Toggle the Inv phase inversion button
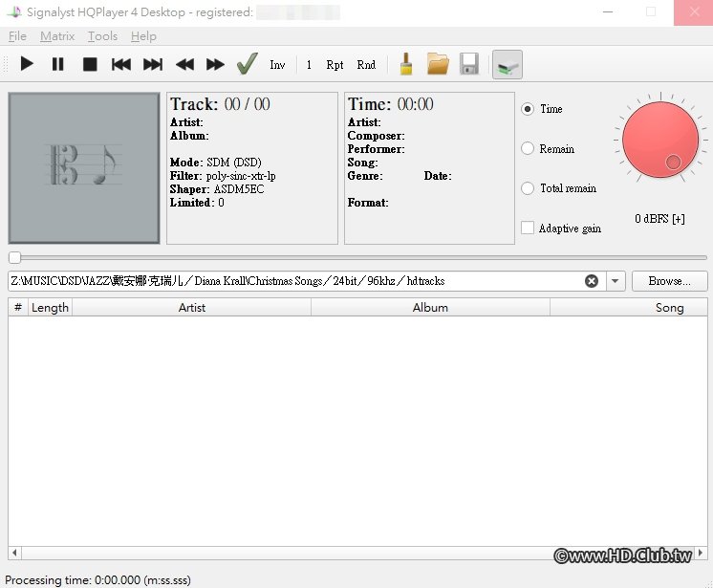Viewport: 713px width, 588px height. tap(277, 65)
